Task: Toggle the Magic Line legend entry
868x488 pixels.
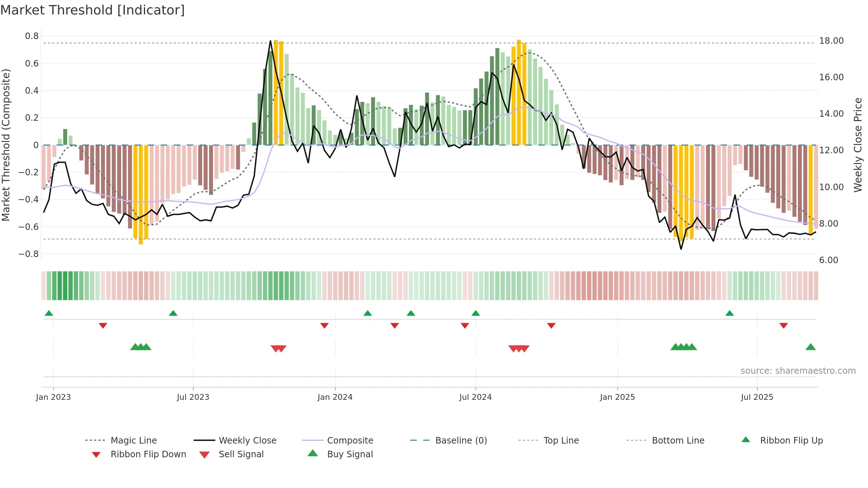Action: click(121, 440)
